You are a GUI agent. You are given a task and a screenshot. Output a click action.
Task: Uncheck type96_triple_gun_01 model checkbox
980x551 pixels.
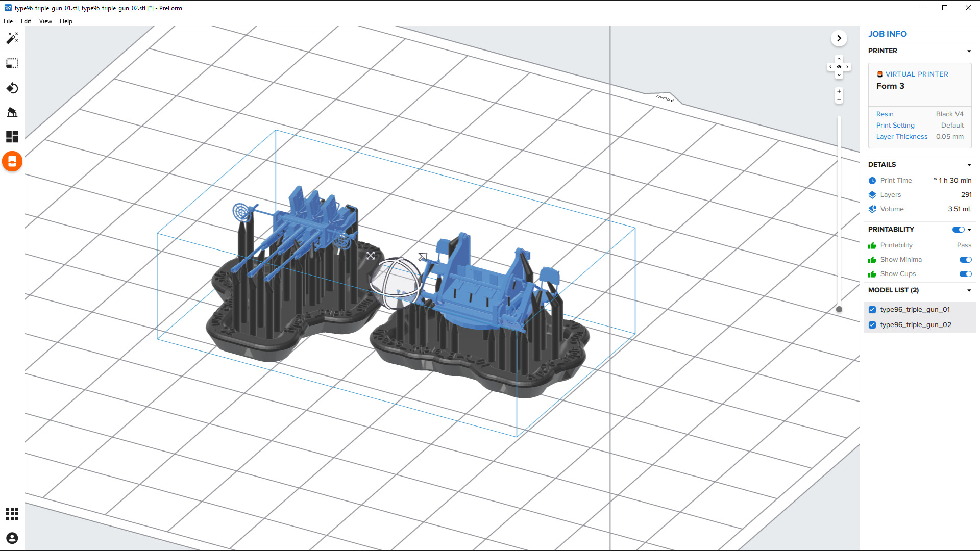(872, 310)
